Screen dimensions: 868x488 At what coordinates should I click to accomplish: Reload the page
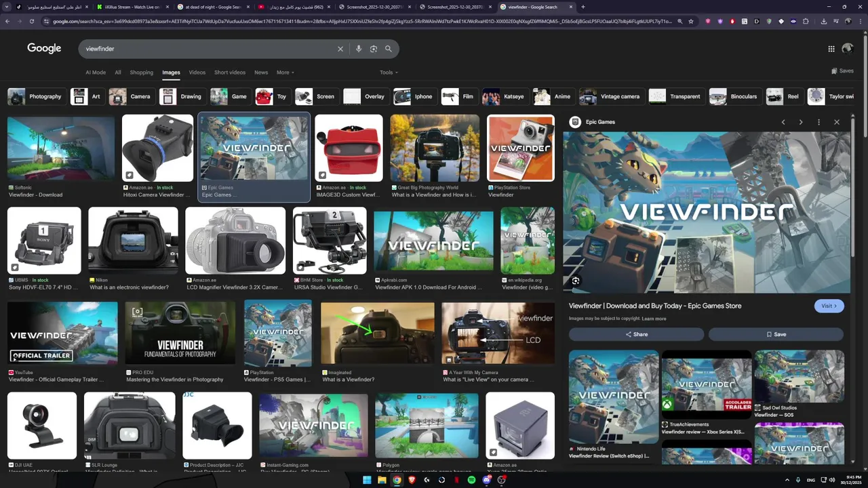tap(32, 21)
